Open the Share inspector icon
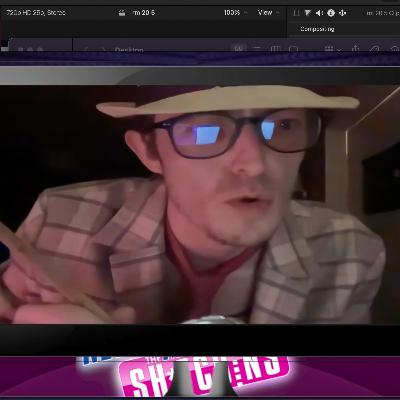 342,13
